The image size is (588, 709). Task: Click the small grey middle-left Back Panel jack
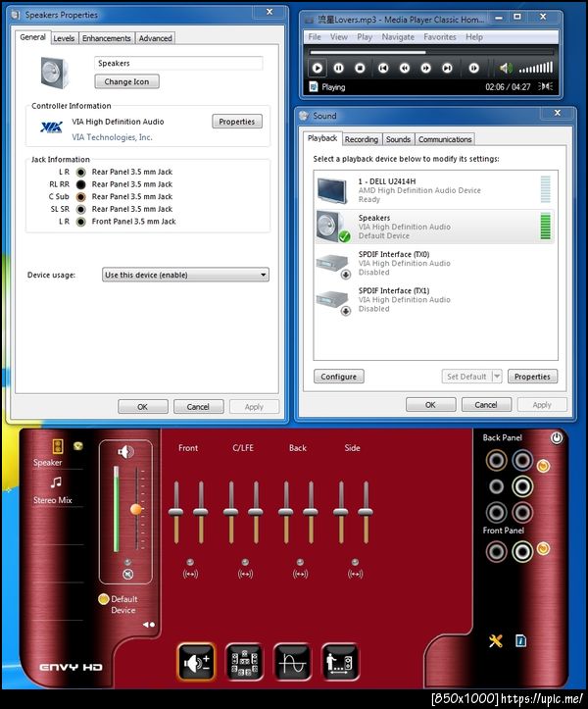(x=496, y=486)
